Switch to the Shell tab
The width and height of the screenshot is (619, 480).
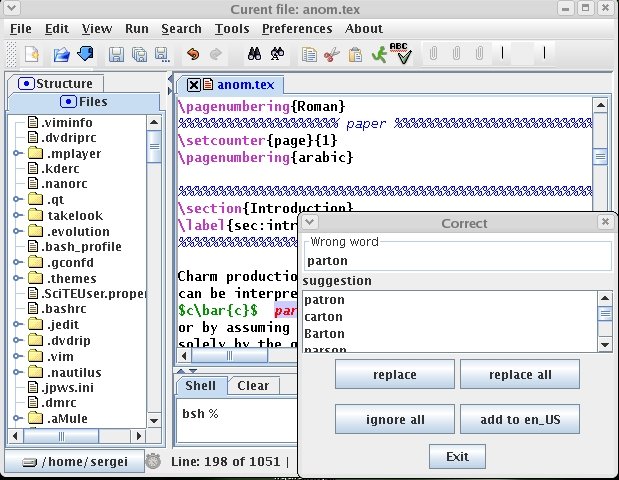click(x=201, y=386)
